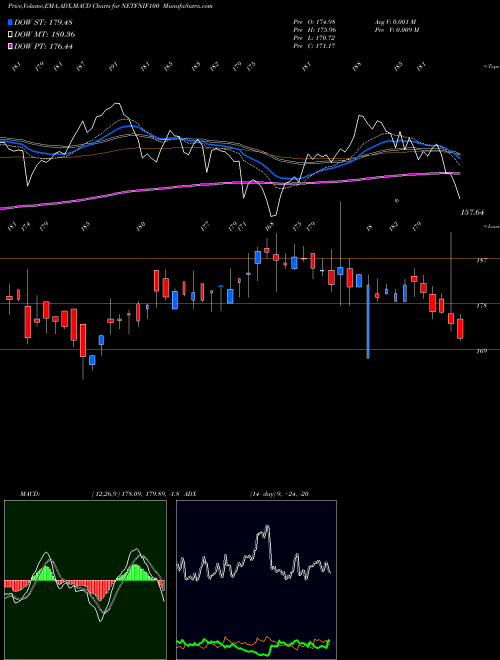Image resolution: width=500 pixels, height=660 pixels.
Task: Click the 169 price axis label
Action: click(481, 351)
